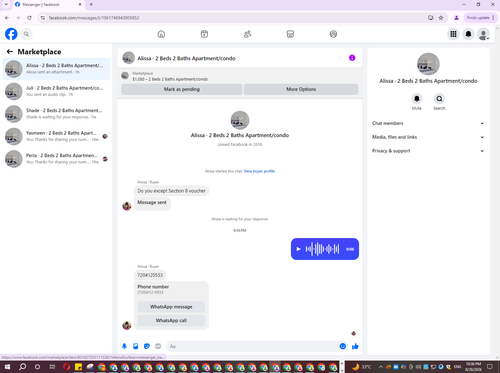Click Alissa's listing thumbnail in chat header
This screenshot has height=373, width=500.
[x=129, y=58]
